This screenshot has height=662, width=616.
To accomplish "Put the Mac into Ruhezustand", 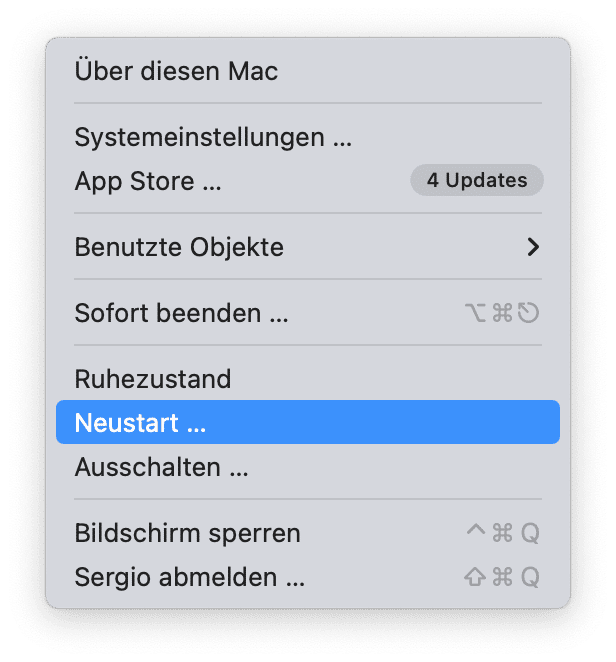I will click(153, 379).
